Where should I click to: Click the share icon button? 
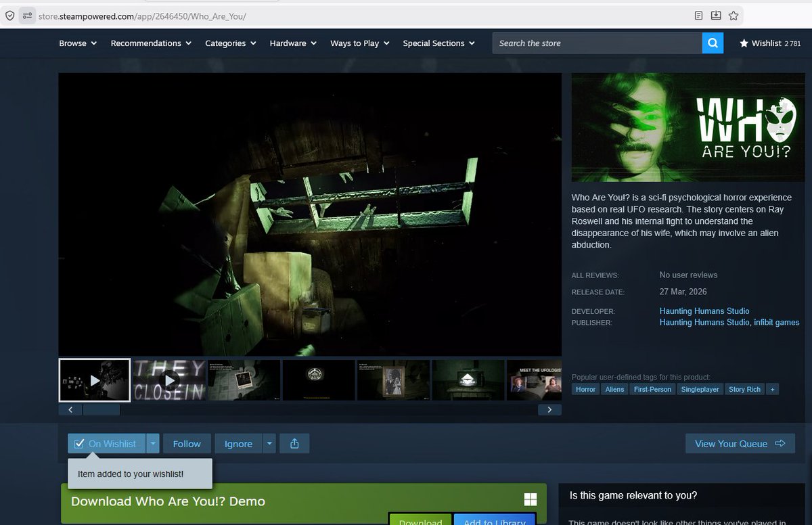coord(294,444)
